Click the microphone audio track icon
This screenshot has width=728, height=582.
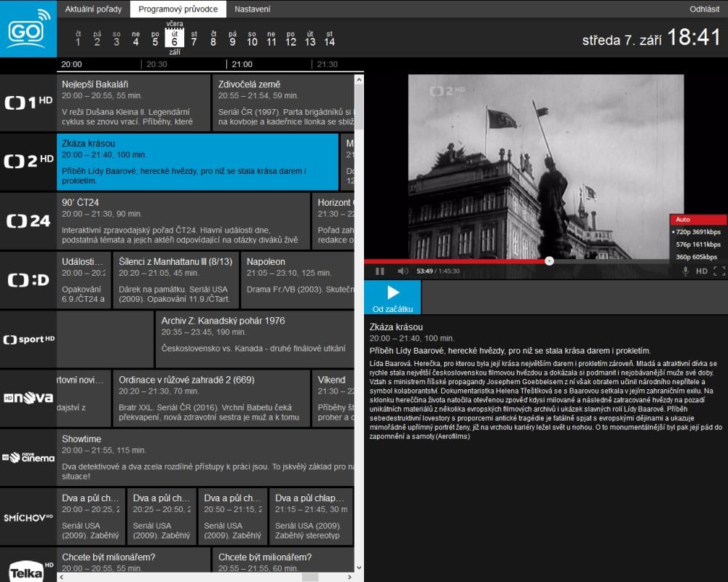[x=685, y=271]
